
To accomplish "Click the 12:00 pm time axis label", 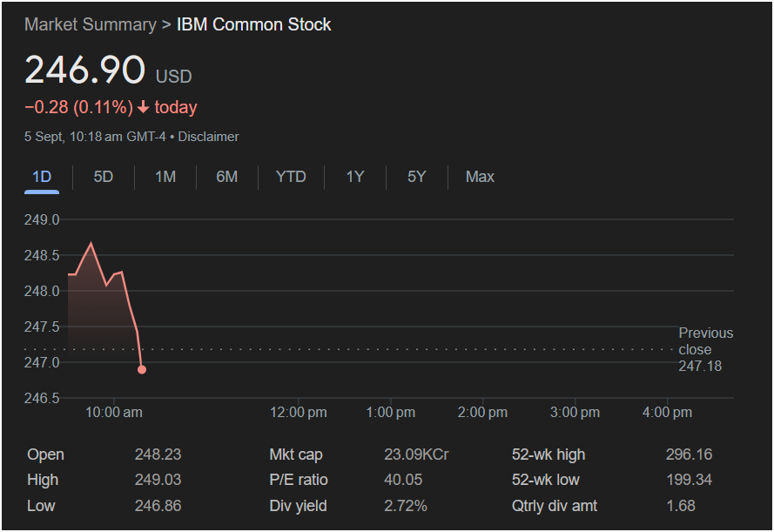I will pos(298,413).
